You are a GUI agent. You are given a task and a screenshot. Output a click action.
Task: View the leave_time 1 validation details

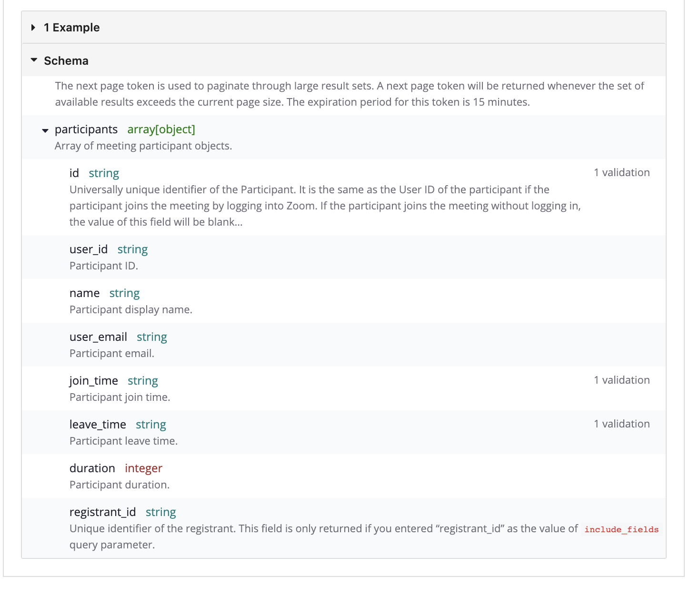(x=621, y=424)
